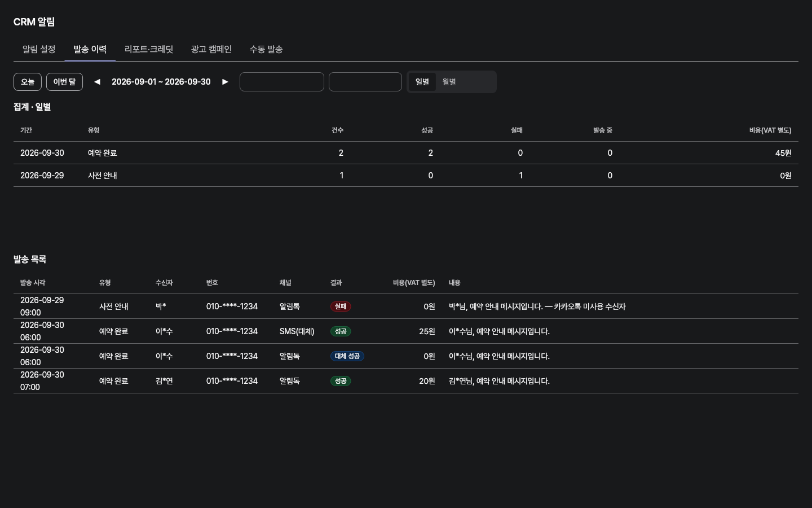Click the 이번 달 button
Viewport: 812px width, 508px height.
click(64, 82)
